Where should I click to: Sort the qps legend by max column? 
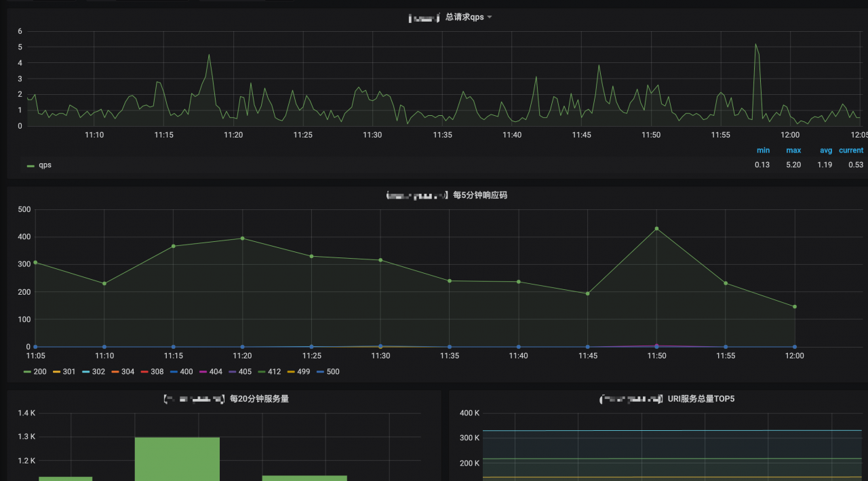coord(793,150)
